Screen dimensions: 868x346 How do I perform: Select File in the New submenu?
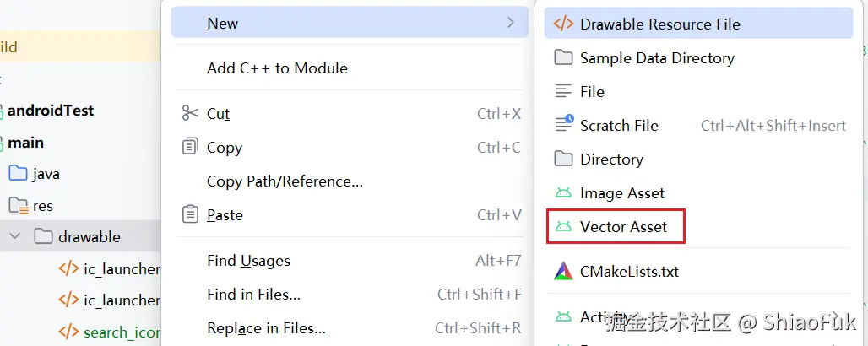pyautogui.click(x=592, y=91)
